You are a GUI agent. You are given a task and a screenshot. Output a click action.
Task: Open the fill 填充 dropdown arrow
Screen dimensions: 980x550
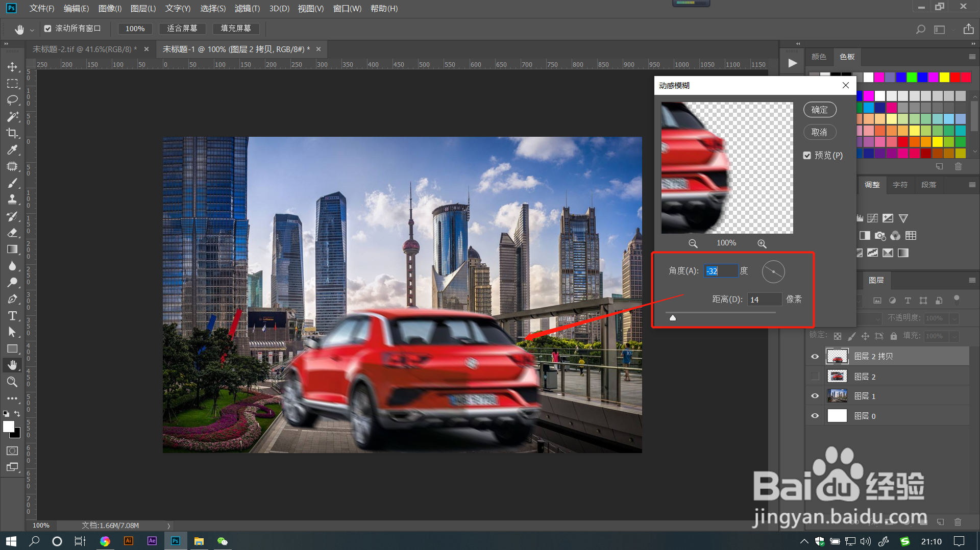(954, 336)
